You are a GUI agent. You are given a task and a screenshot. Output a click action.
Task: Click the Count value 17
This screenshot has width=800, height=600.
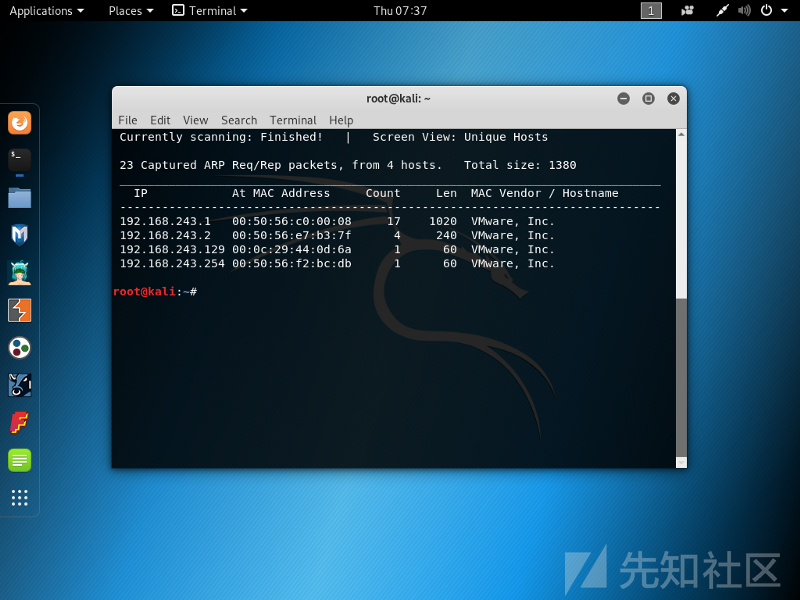[393, 221]
